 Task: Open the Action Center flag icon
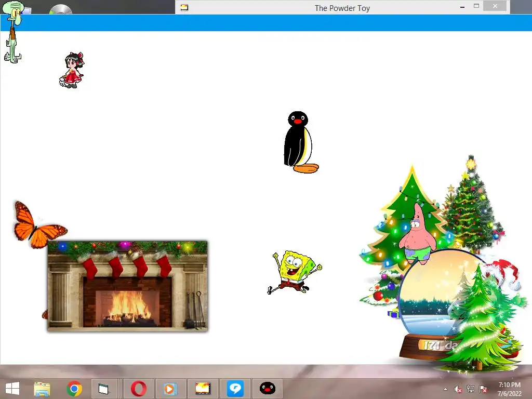click(x=483, y=389)
